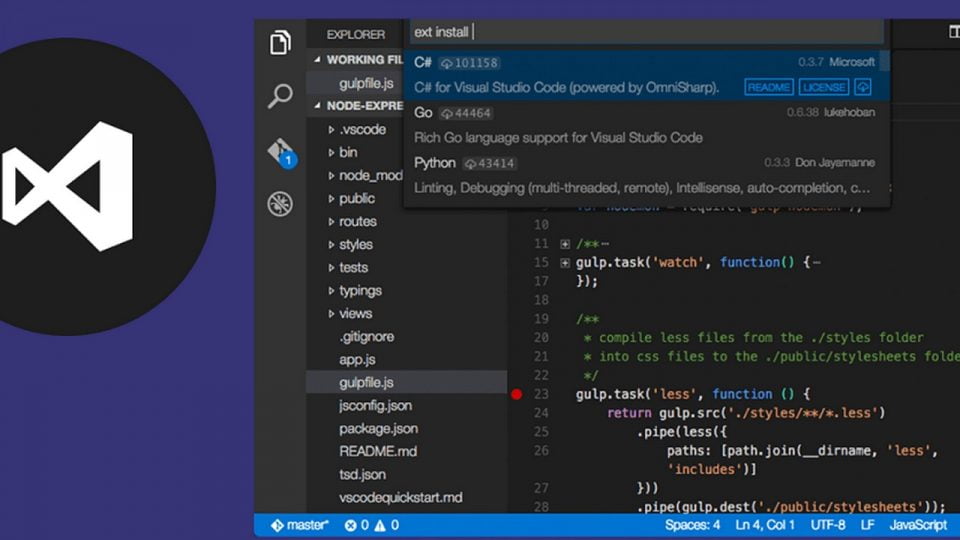This screenshot has height=540, width=960.
Task: Click Ln 4, Col 1 cursor position
Action: (x=765, y=525)
